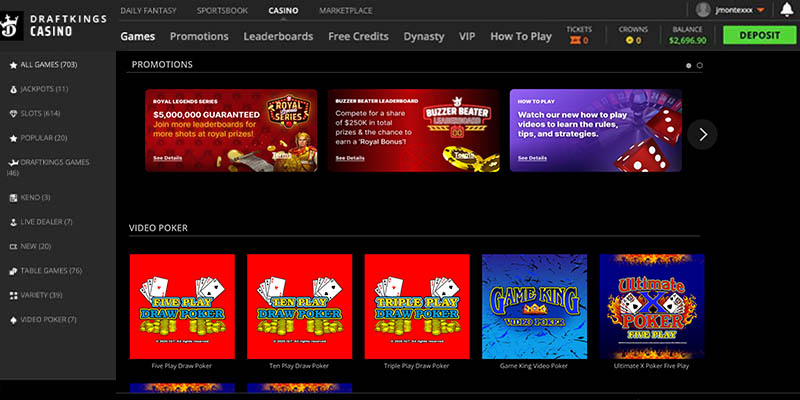Select Slots (614) category
This screenshot has width=800, height=400.
click(x=40, y=114)
